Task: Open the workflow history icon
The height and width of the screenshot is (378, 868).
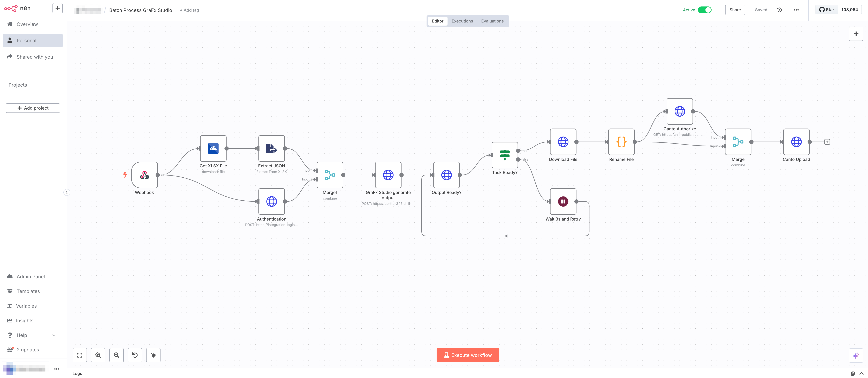Action: pos(779,10)
